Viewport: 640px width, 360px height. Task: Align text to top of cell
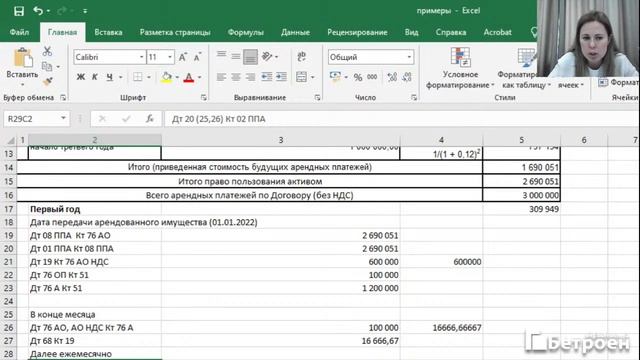coord(222,56)
